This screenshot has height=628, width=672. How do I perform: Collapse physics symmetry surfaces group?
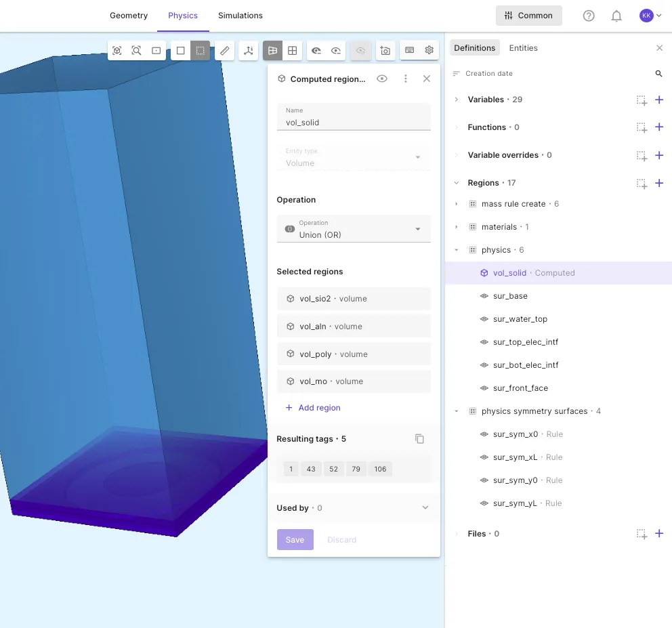coord(457,411)
